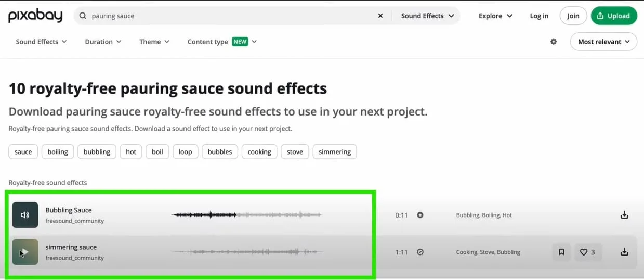Image resolution: width=644 pixels, height=280 pixels.
Task: Select the stove tag chip
Action: click(x=295, y=152)
